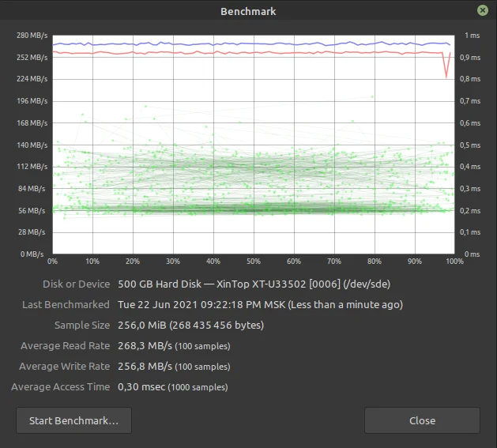Click the 0,9 ms axis label
This screenshot has height=448, width=497.
[470, 58]
